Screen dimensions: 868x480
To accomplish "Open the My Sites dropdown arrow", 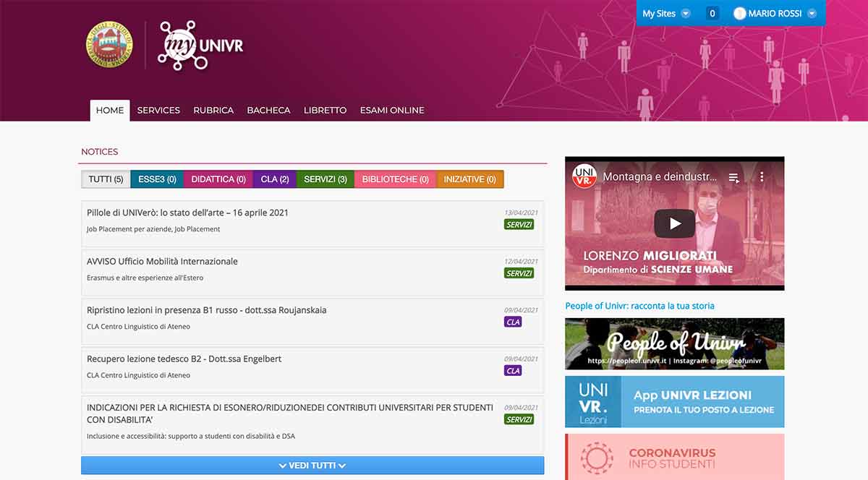I will tap(686, 14).
